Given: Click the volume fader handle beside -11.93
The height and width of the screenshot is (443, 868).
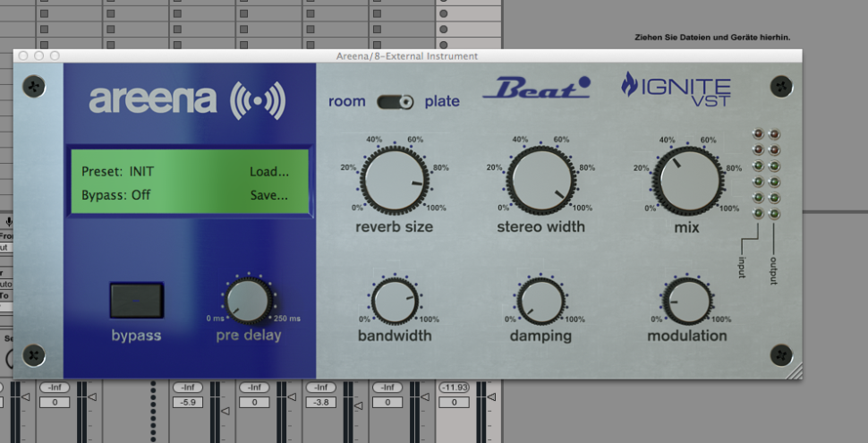Looking at the screenshot, I should (x=491, y=397).
